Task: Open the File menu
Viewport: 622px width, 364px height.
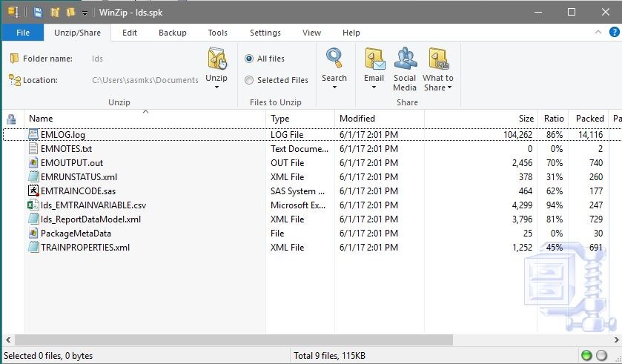Action: click(23, 33)
